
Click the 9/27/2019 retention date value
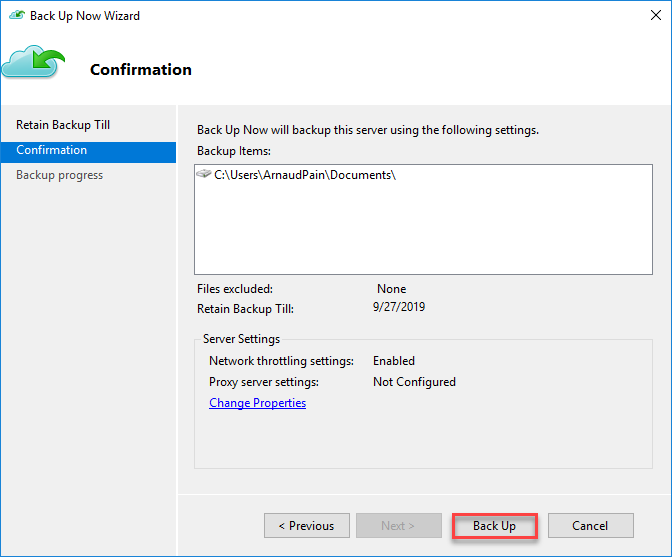[399, 307]
